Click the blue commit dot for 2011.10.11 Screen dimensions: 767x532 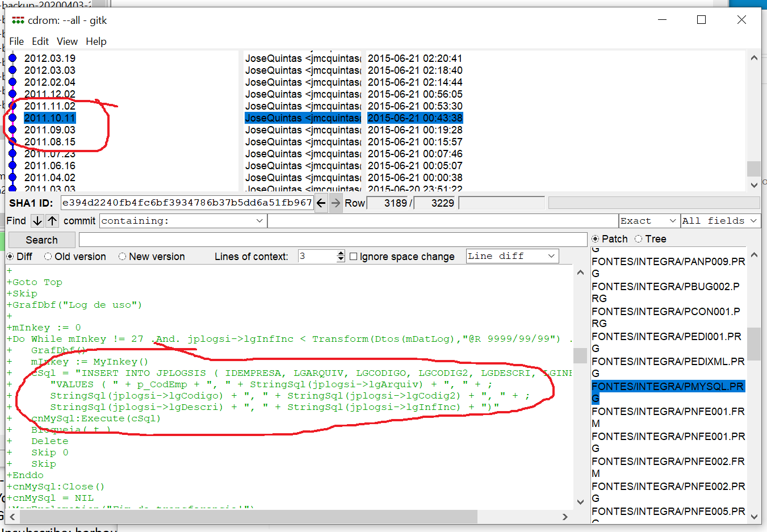coord(12,118)
